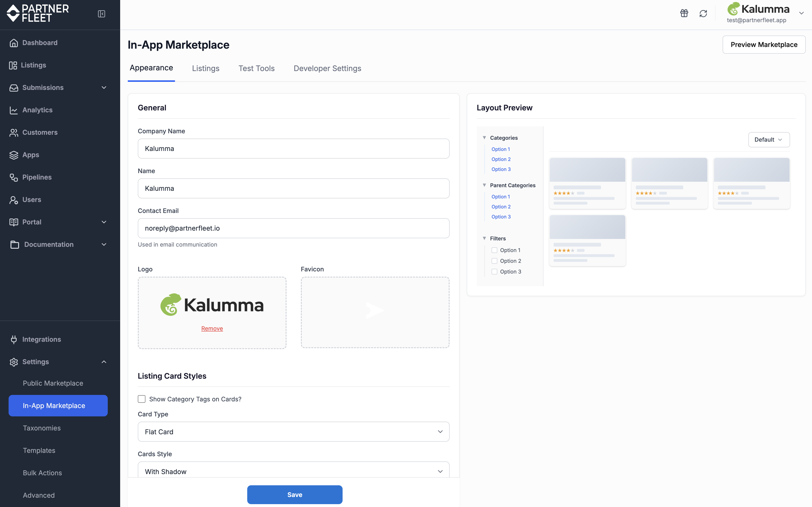This screenshot has width=812, height=507.
Task: Click Parent Categories Option 1 link
Action: point(501,197)
